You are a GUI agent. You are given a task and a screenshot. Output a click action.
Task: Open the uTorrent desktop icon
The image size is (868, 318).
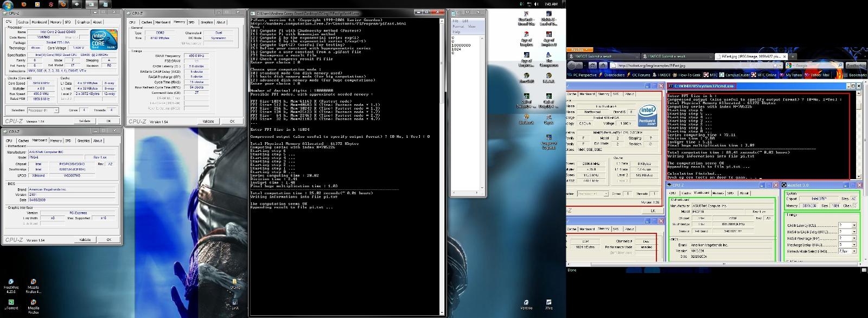click(x=10, y=305)
